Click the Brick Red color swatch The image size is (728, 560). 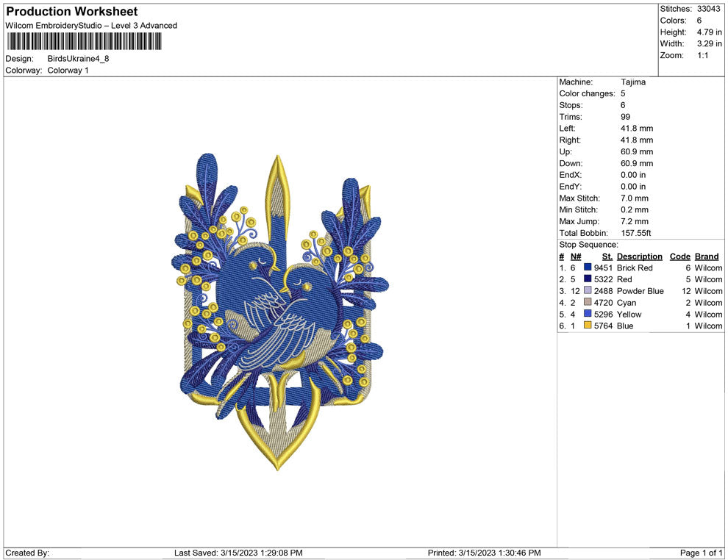point(588,268)
